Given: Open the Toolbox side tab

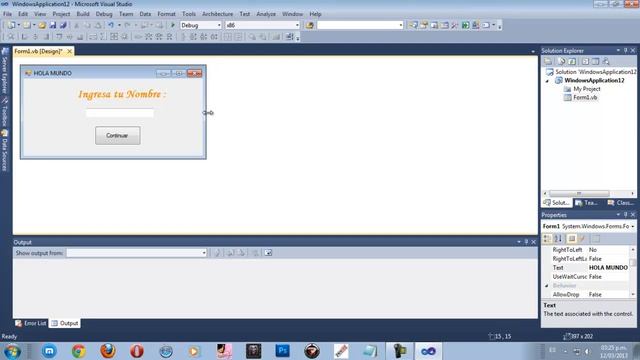Looking at the screenshot, I should click(5, 111).
